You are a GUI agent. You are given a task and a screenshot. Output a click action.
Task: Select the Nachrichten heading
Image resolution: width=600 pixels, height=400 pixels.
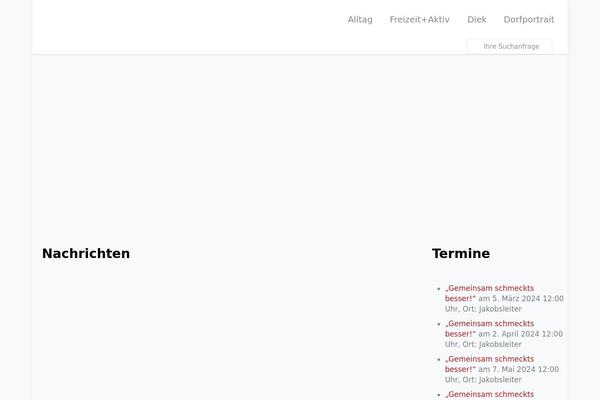(86, 253)
